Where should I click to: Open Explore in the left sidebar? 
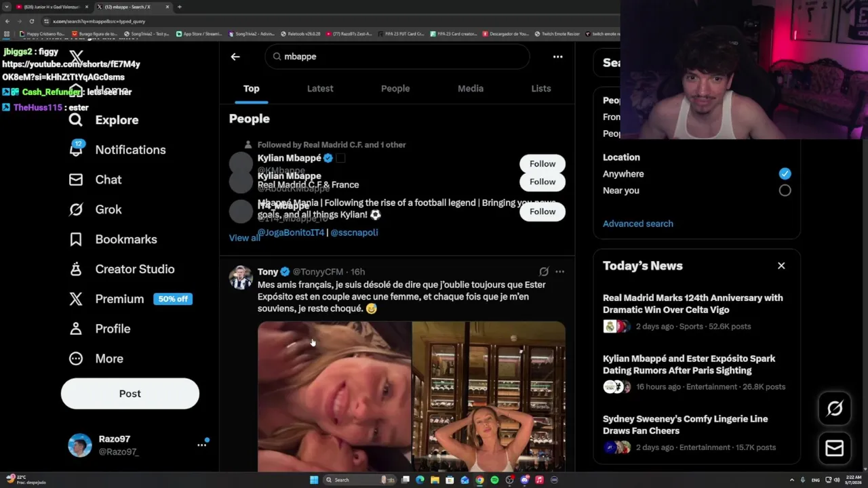coord(104,120)
